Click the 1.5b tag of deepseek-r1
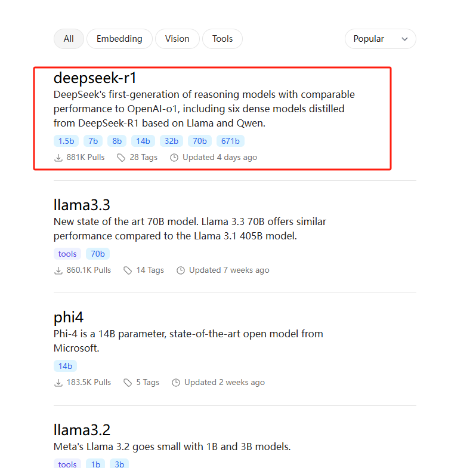This screenshot has height=468, width=476. pyautogui.click(x=66, y=141)
